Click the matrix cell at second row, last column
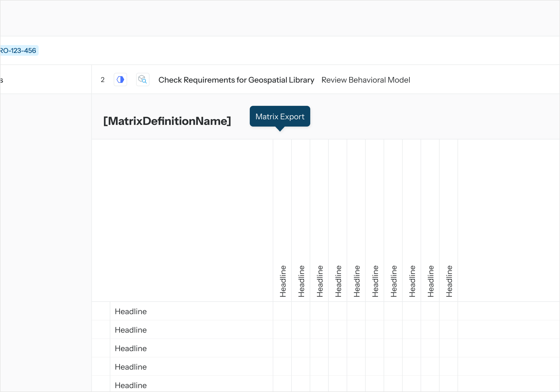Viewport: 560px width, 392px height. point(449,330)
